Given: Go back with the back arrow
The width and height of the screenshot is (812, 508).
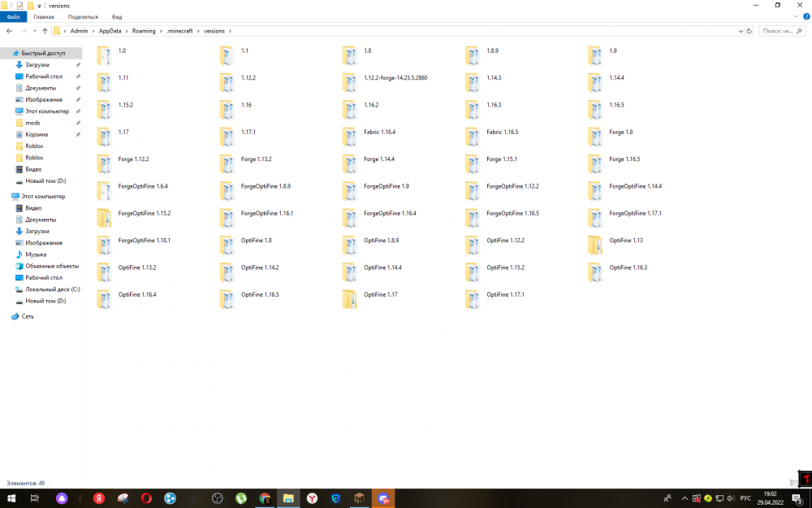Looking at the screenshot, I should [9, 31].
